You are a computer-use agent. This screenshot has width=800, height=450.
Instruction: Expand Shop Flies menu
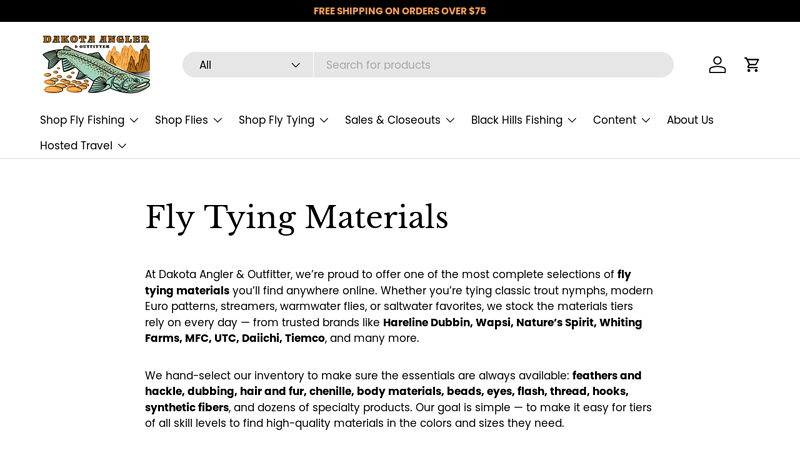point(188,120)
